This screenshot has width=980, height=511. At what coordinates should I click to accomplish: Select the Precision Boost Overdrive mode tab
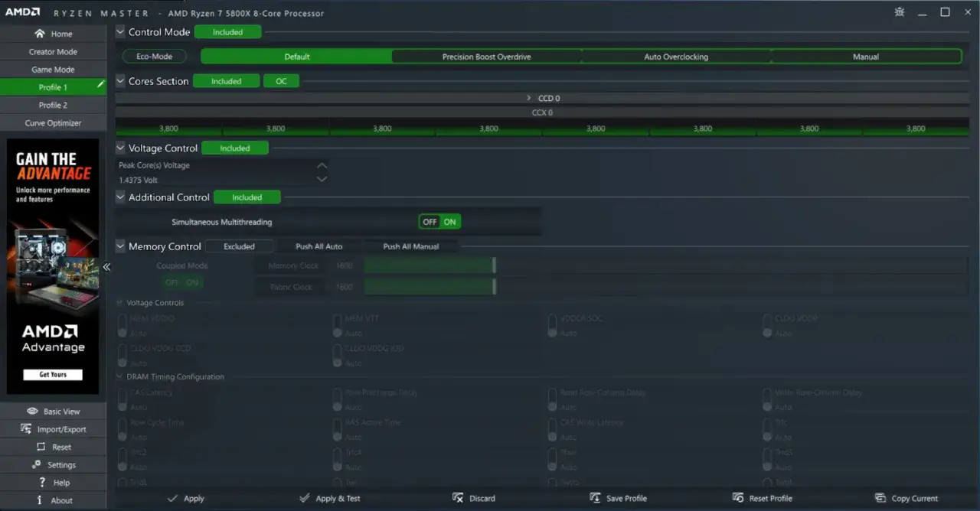tap(487, 57)
